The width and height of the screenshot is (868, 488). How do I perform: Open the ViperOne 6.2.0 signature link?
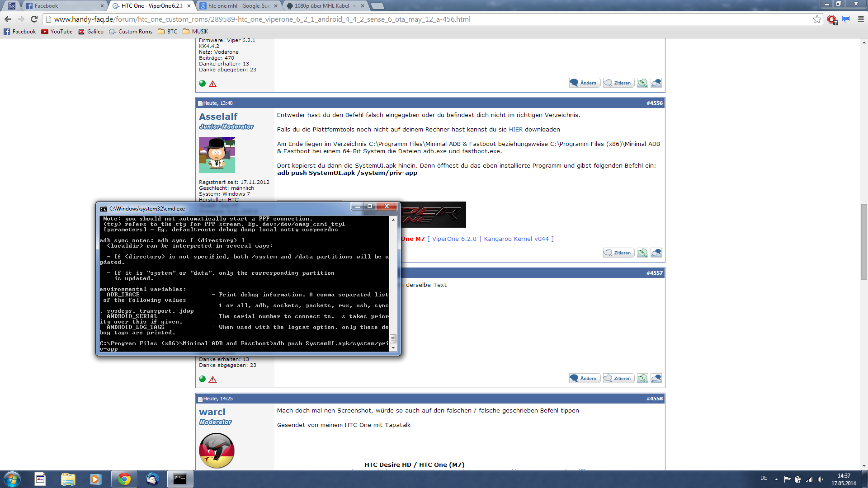454,239
